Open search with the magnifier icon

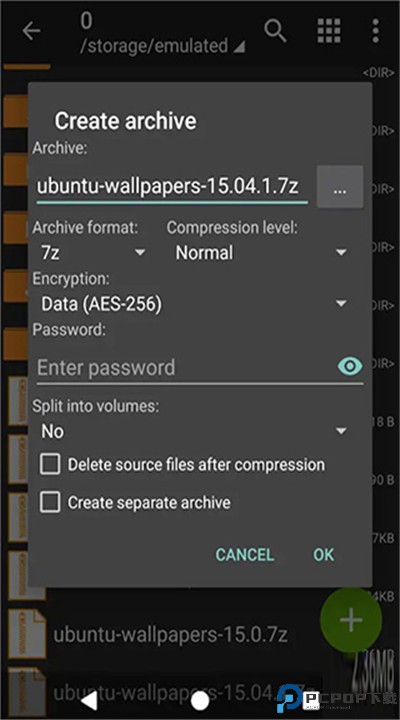276,31
